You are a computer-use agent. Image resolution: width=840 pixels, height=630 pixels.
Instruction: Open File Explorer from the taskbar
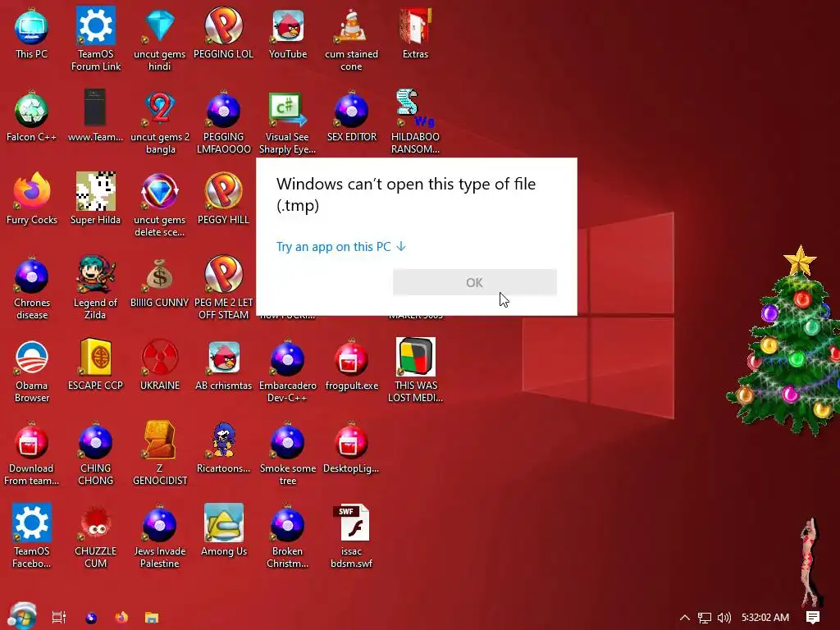(x=152, y=618)
